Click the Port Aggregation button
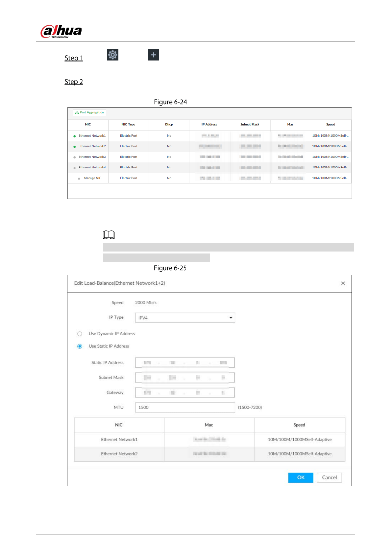 (x=89, y=112)
